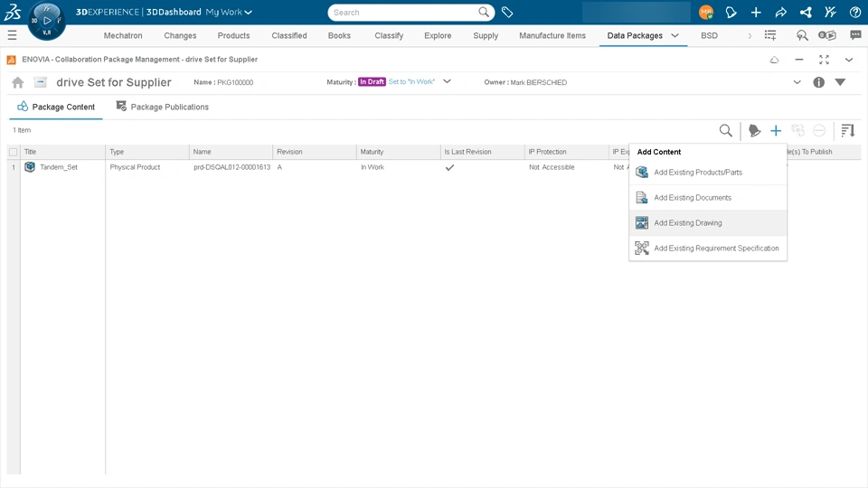
Task: Sort by the IP Protection column header
Action: [x=566, y=152]
